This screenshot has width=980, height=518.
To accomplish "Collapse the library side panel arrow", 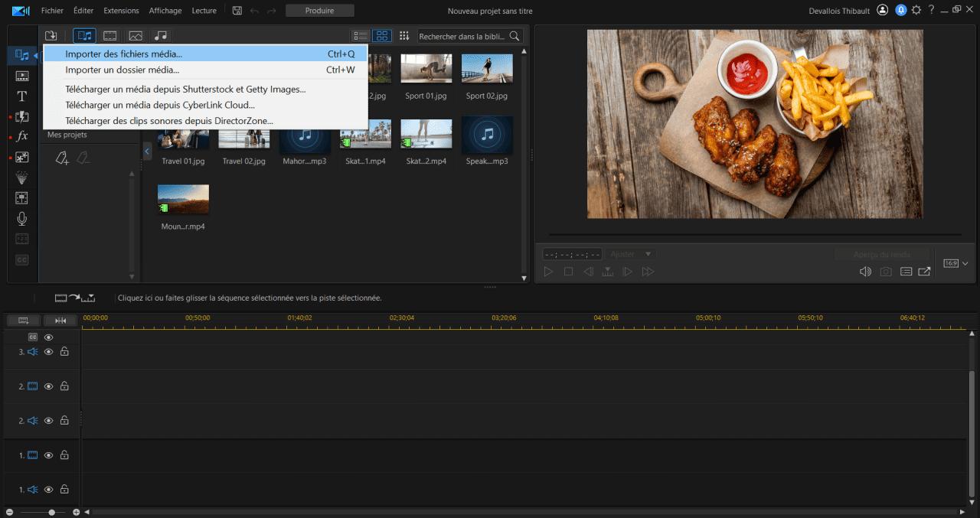I will (147, 152).
